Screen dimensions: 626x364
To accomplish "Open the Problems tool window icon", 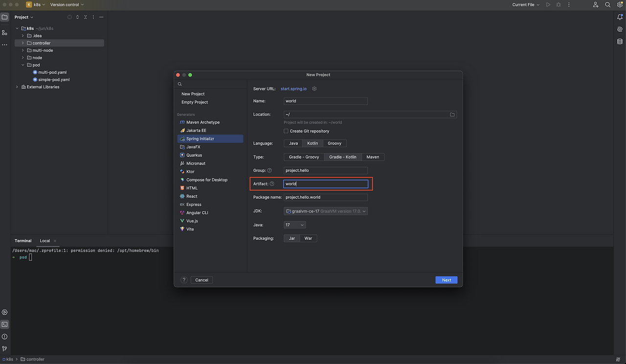I will 5,337.
